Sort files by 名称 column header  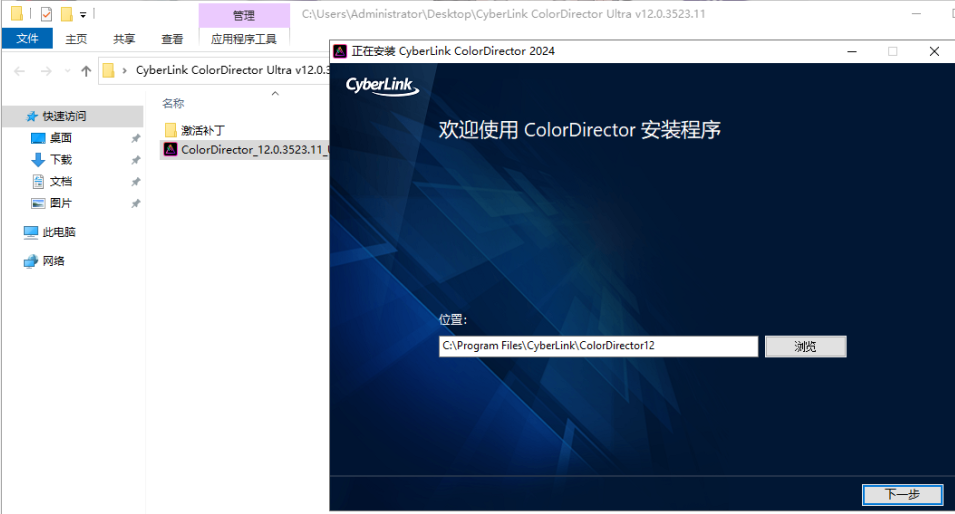click(x=173, y=104)
